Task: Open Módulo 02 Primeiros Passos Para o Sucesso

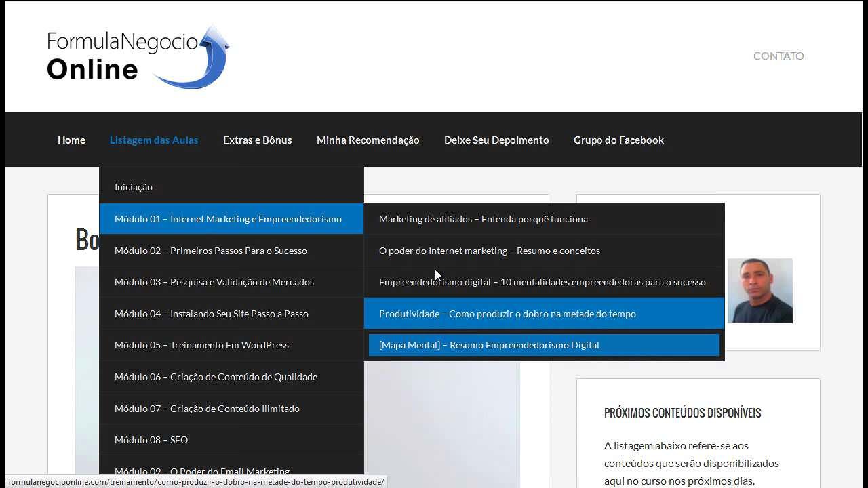Action: pos(210,251)
